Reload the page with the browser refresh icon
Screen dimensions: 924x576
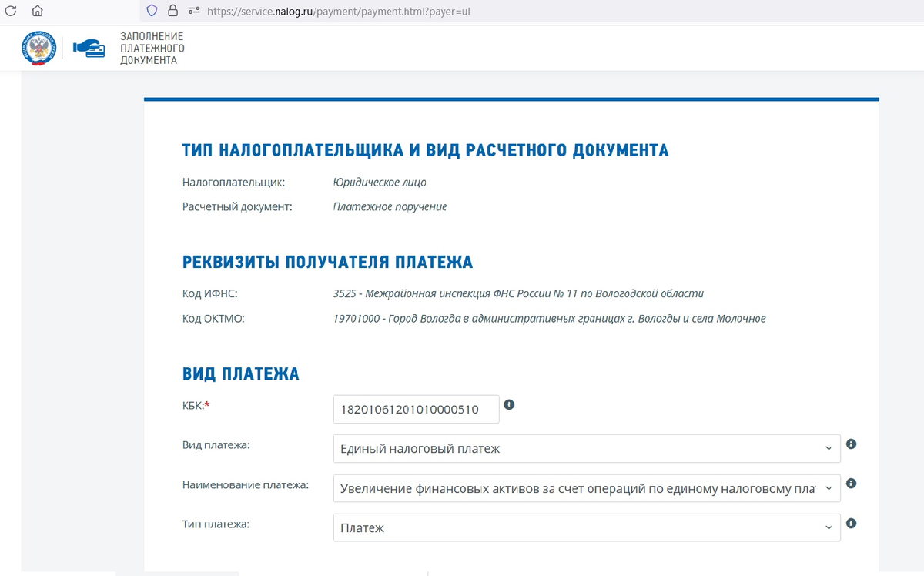click(x=11, y=11)
